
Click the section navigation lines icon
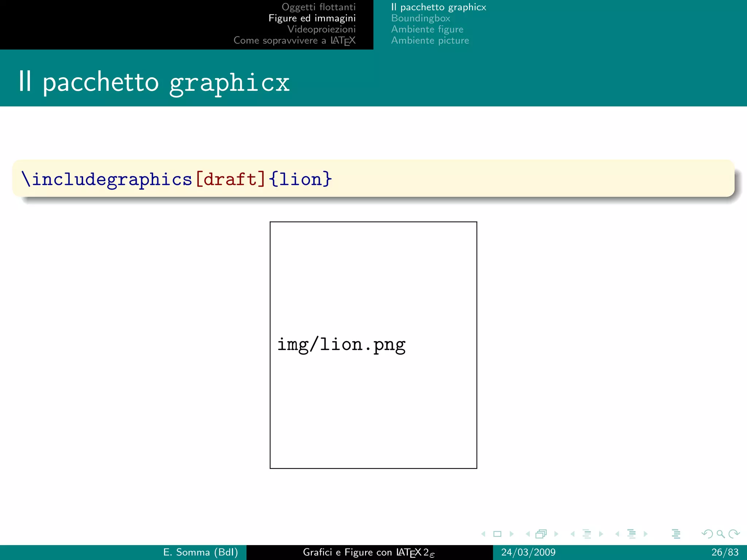pos(632,534)
